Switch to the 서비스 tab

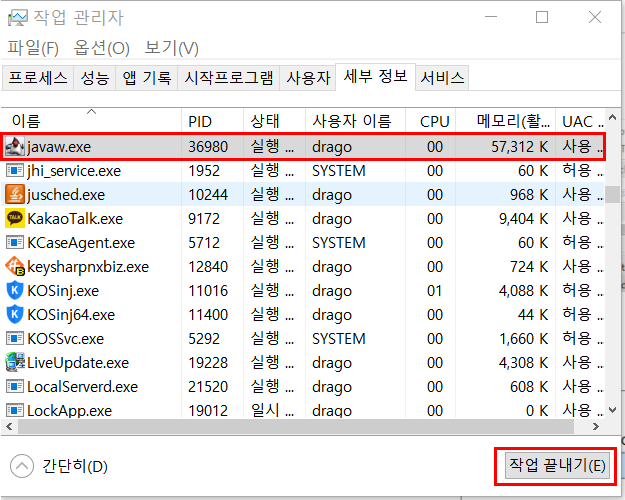[442, 77]
